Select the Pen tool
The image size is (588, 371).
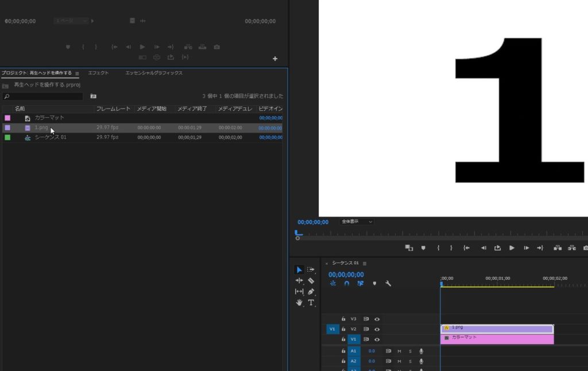coord(311,292)
